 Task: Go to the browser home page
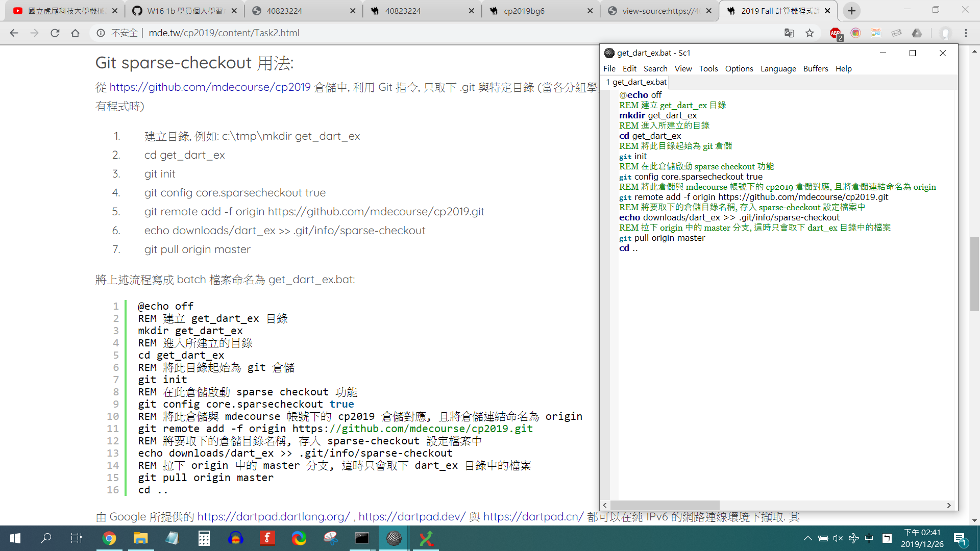(x=76, y=33)
